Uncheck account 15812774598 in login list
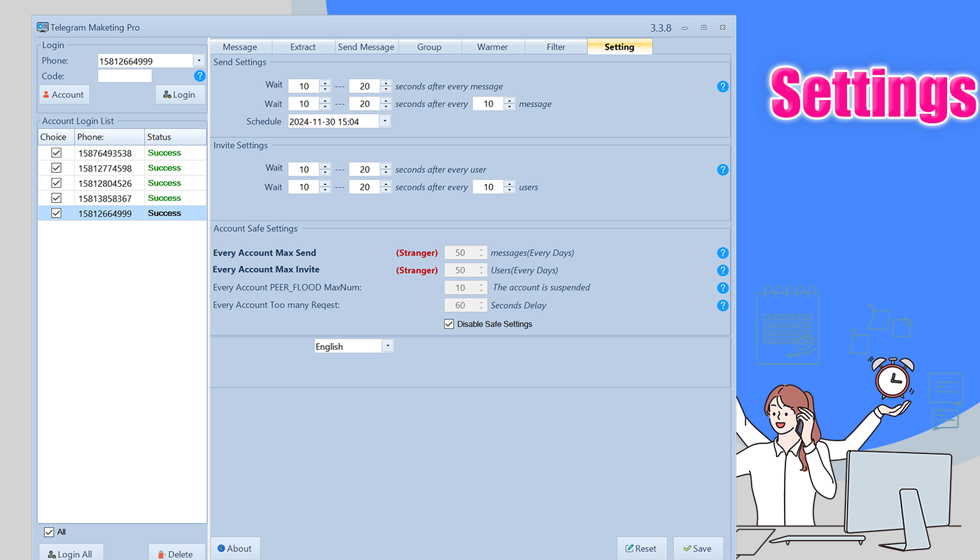 pyautogui.click(x=56, y=168)
